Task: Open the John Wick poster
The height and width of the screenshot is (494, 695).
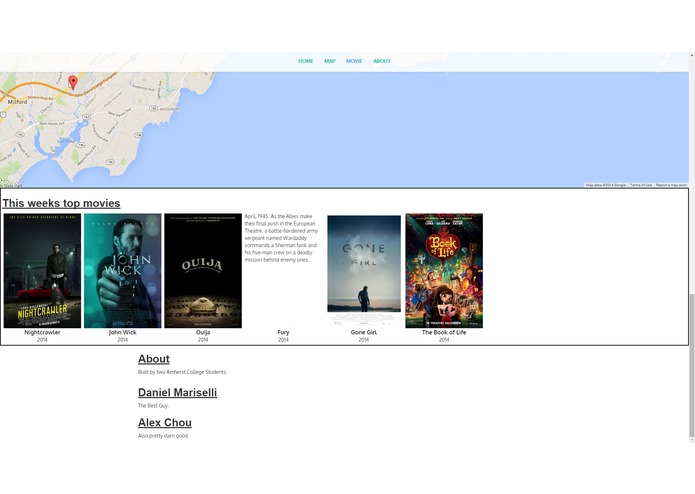Action: point(123,271)
